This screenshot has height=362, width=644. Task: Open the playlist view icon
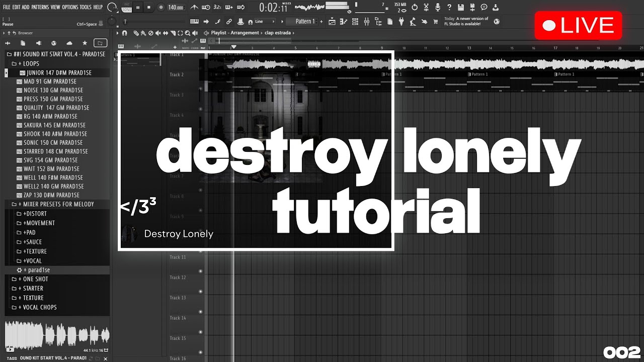pos(332,22)
